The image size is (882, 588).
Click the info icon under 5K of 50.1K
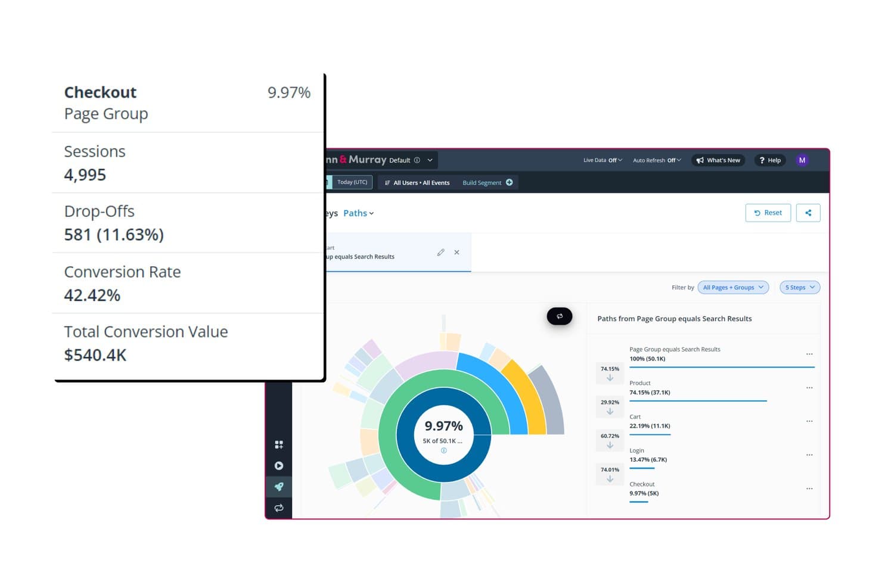443,451
